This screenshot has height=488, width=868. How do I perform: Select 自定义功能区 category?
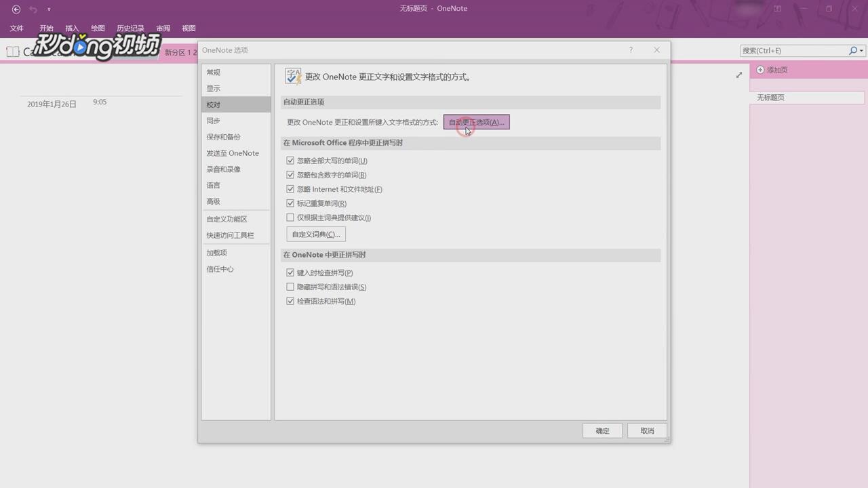coord(236,219)
